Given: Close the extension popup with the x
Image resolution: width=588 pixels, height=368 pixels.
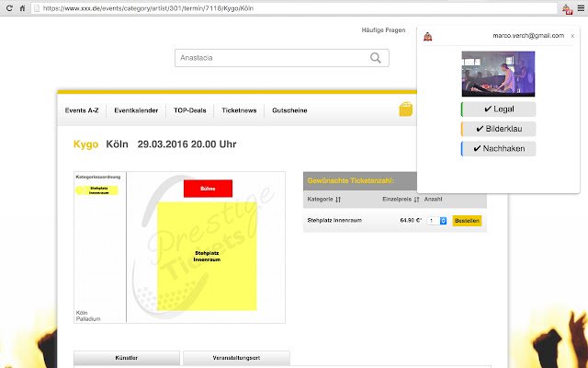Looking at the screenshot, I should click(572, 36).
